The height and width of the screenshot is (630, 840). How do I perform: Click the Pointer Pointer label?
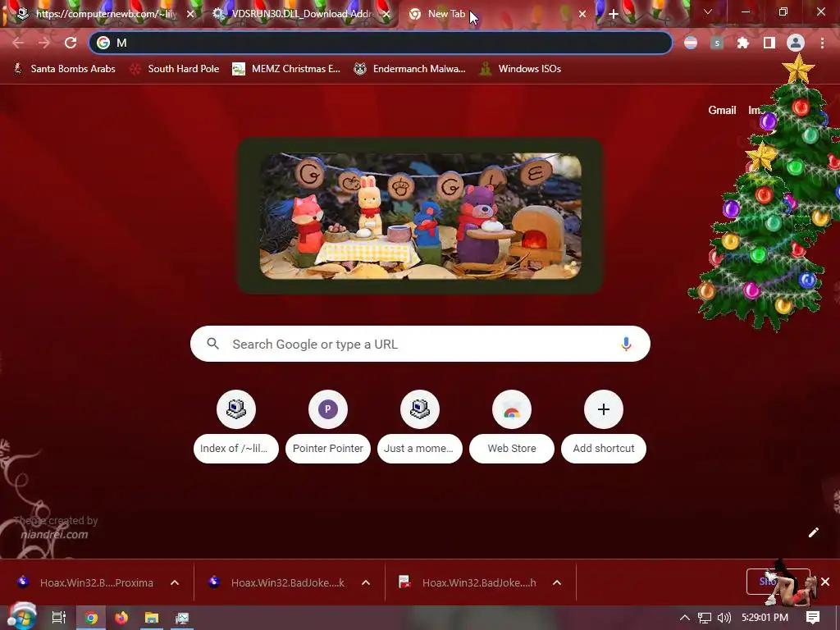[328, 449]
